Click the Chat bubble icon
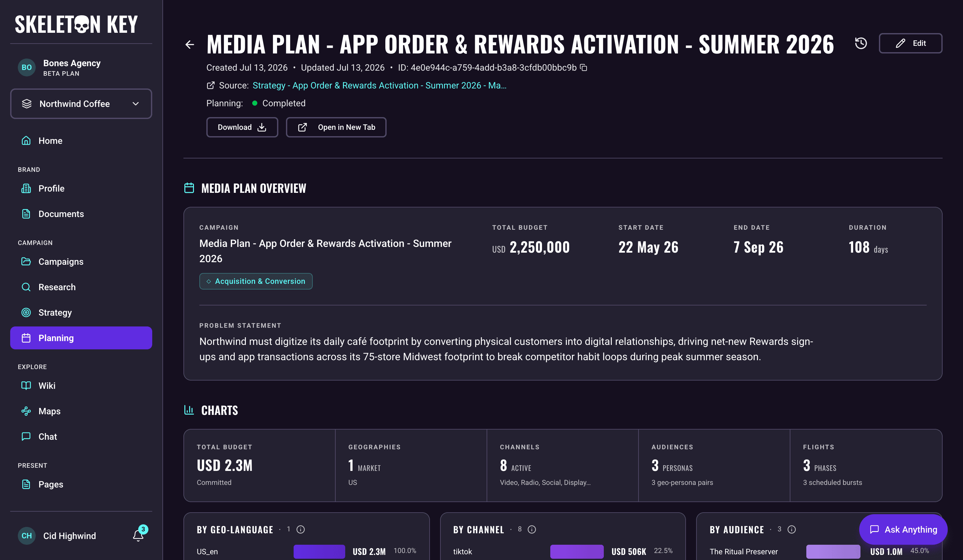This screenshot has width=963, height=560. 26,436
